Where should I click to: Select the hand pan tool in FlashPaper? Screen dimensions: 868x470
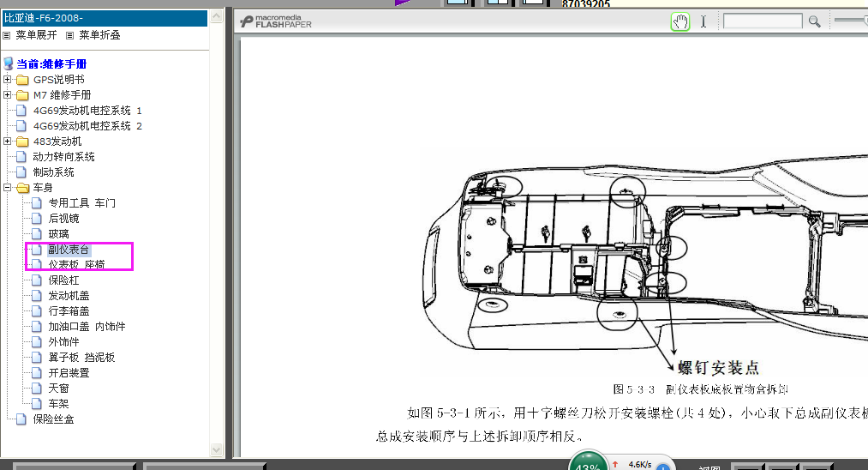(x=680, y=21)
